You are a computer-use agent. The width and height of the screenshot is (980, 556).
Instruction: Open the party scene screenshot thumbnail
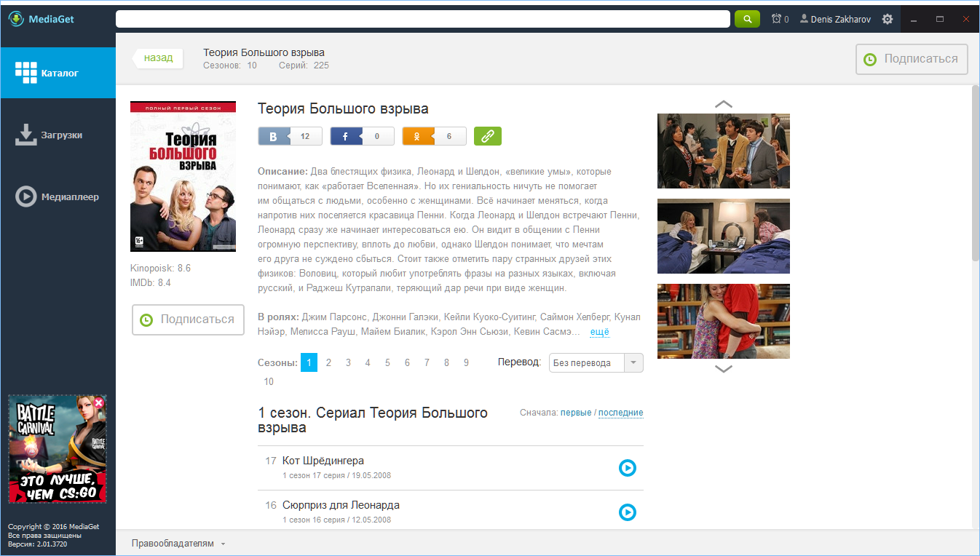(x=724, y=151)
